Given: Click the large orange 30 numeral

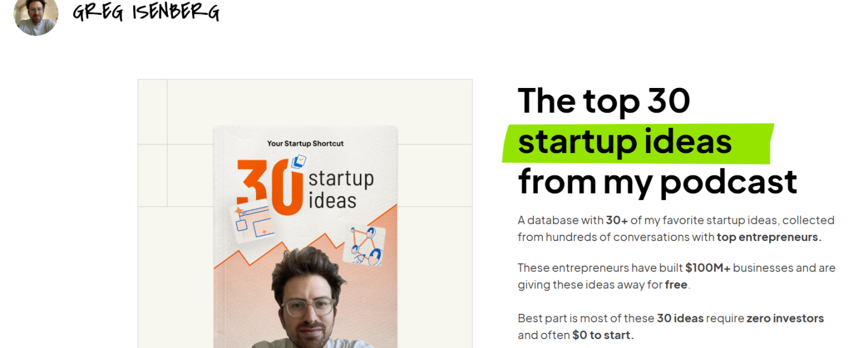Looking at the screenshot, I should coord(267,188).
